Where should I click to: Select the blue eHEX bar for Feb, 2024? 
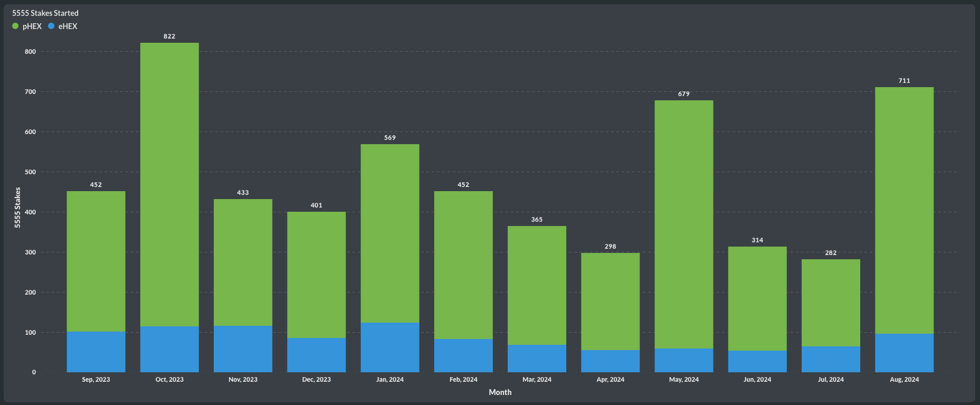pos(463,355)
